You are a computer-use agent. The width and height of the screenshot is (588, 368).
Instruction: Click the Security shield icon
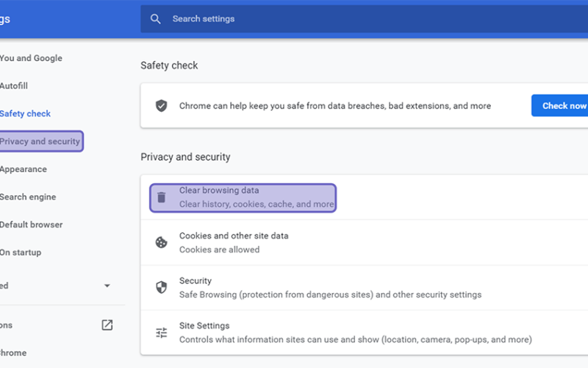pos(161,288)
